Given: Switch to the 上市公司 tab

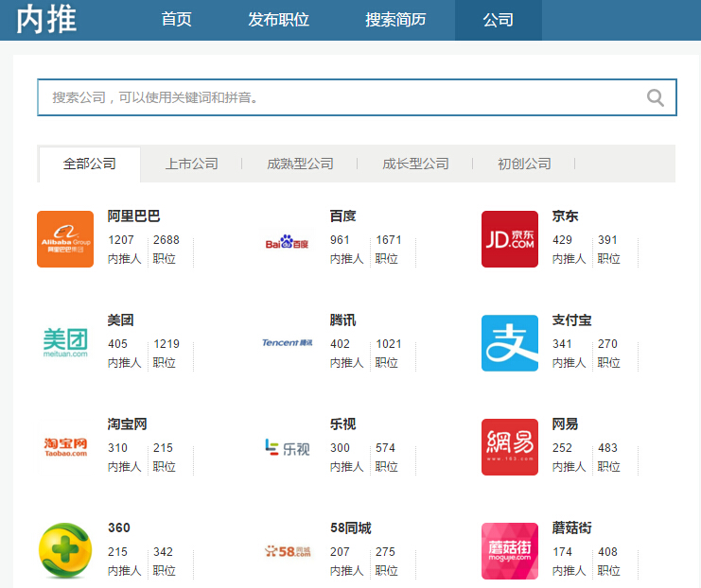Looking at the screenshot, I should click(x=192, y=164).
